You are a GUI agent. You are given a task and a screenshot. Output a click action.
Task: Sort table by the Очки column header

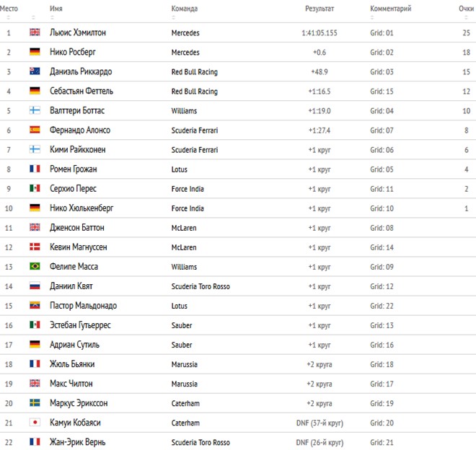coord(466,9)
